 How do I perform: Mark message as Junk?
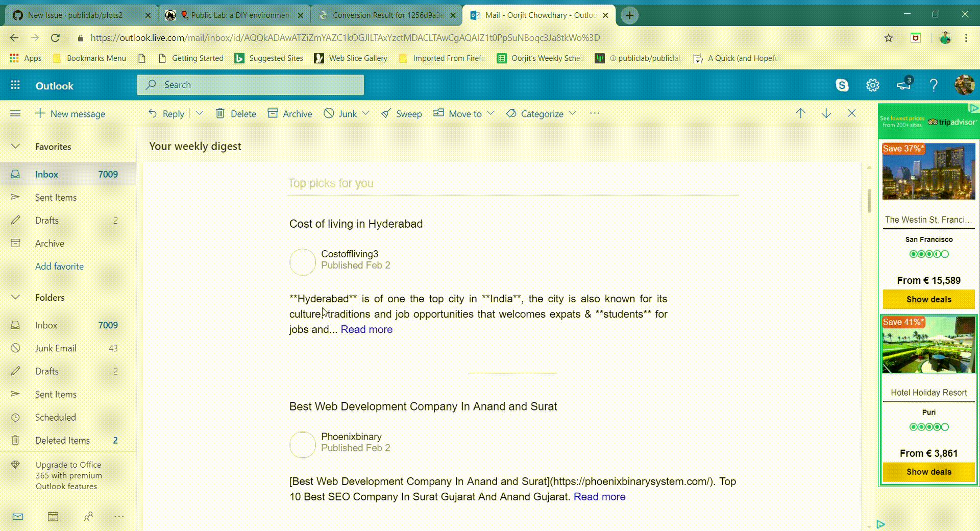pos(341,113)
